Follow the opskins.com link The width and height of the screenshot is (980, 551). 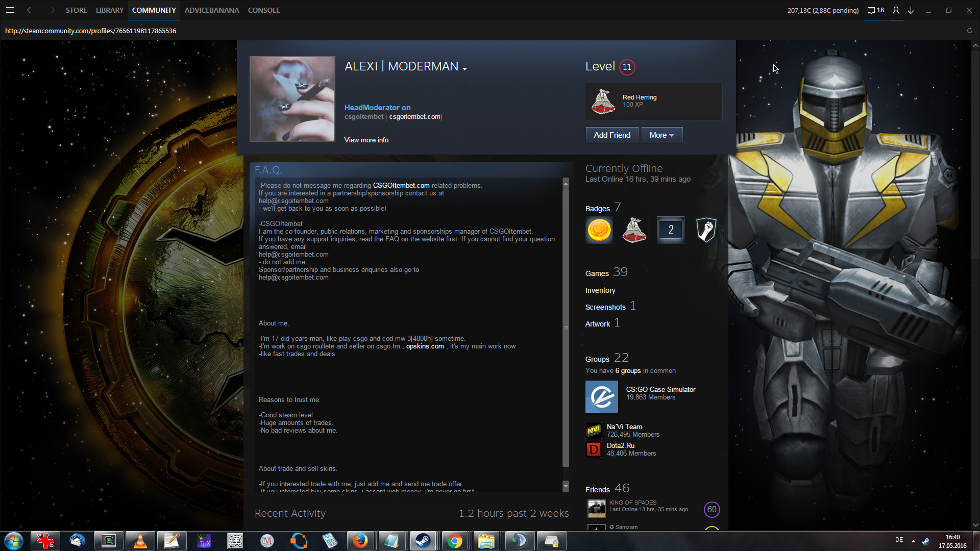(425, 346)
